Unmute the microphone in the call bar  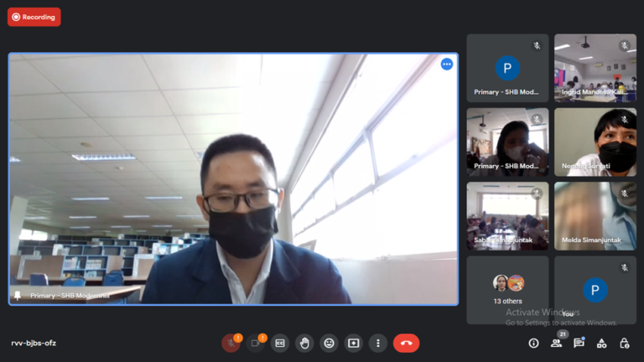tap(231, 343)
